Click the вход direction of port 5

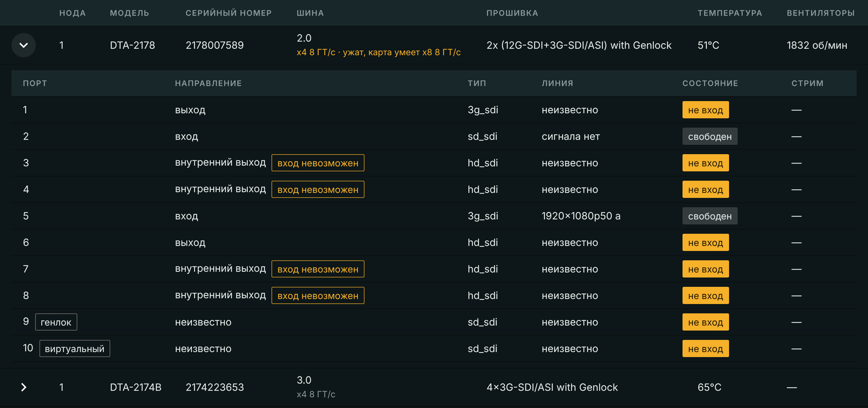tap(187, 216)
